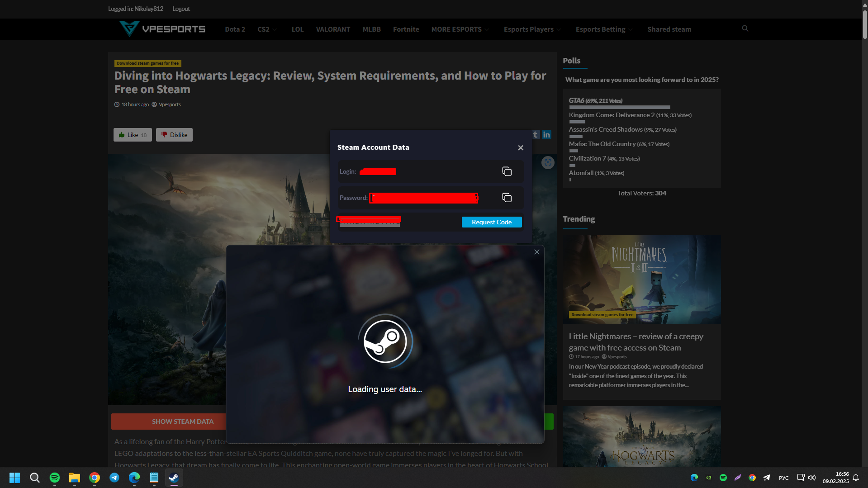Select Atomfall poll option
Image resolution: width=868 pixels, height=488 pixels.
pyautogui.click(x=596, y=173)
